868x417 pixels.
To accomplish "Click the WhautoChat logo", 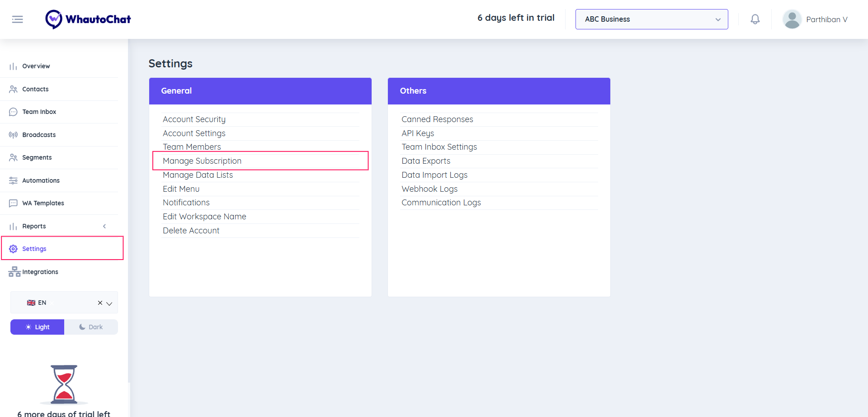I will click(x=88, y=19).
